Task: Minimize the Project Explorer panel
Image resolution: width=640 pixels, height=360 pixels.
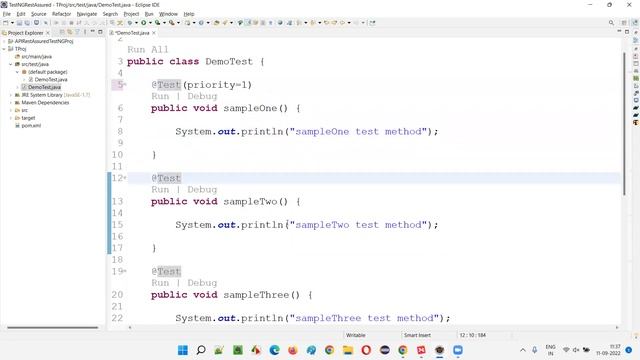Action: (93, 32)
